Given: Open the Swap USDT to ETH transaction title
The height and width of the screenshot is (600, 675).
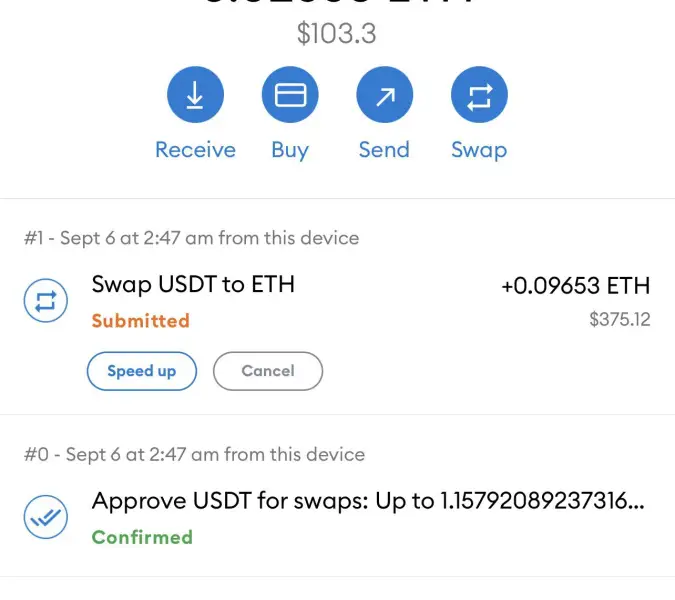Looking at the screenshot, I should [193, 285].
